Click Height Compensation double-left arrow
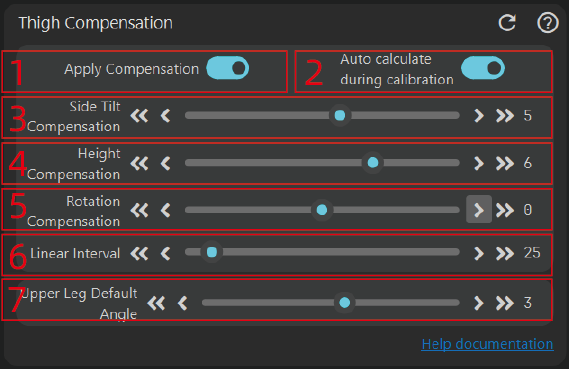The height and width of the screenshot is (369, 569). (x=139, y=163)
